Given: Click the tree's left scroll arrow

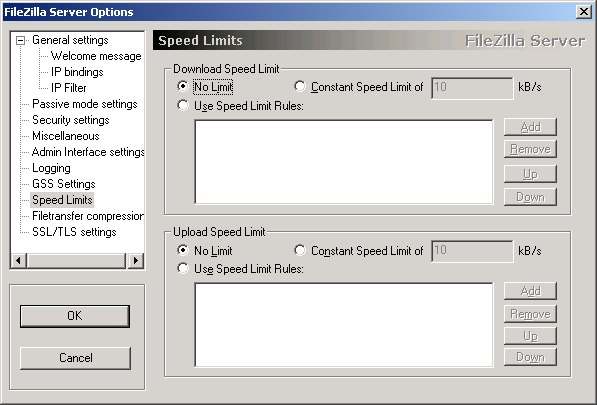Looking at the screenshot, I should click(19, 261).
